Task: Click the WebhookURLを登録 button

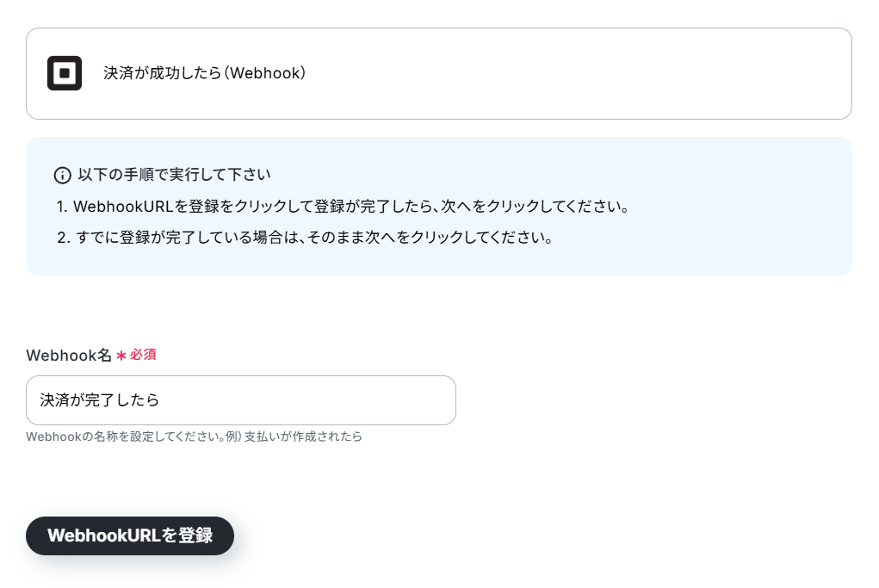Action: coord(130,535)
